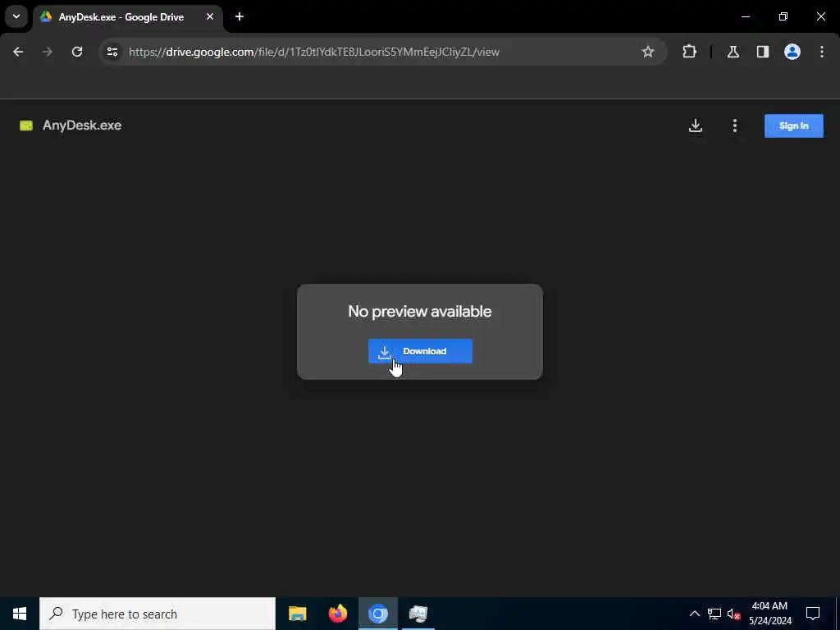Click the browser forward arrow
Image resolution: width=840 pixels, height=630 pixels.
coord(47,52)
